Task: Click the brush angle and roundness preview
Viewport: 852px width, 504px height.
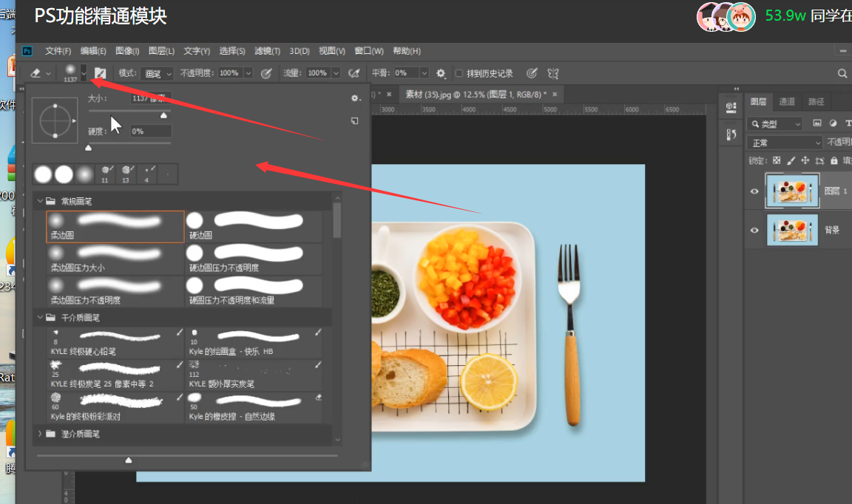Action: (55, 120)
